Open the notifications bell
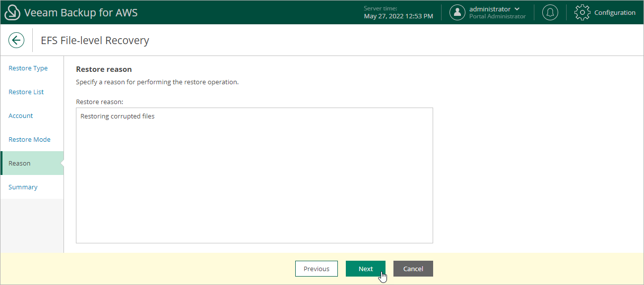The height and width of the screenshot is (285, 644). tap(550, 12)
